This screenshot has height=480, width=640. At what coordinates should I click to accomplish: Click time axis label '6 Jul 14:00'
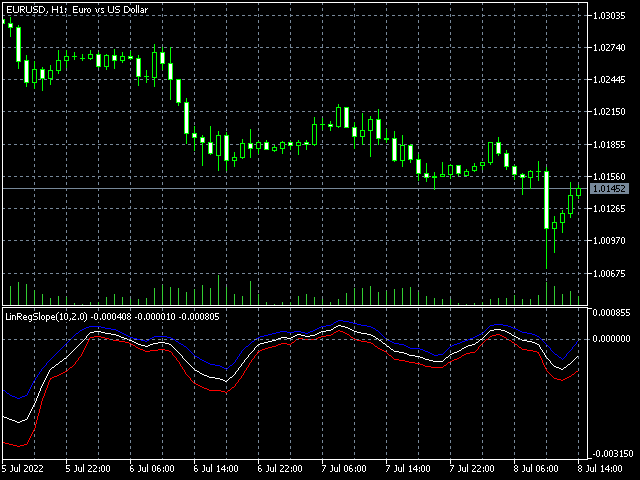pos(216,469)
